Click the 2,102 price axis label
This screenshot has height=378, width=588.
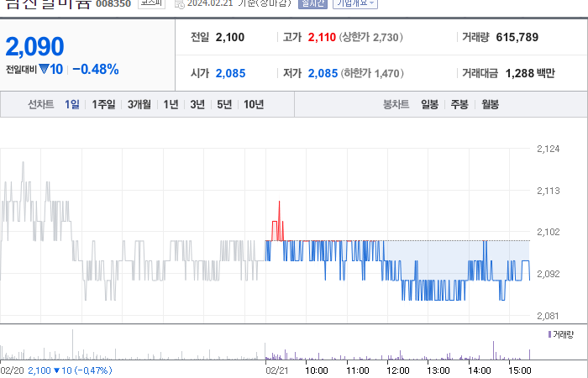click(549, 232)
